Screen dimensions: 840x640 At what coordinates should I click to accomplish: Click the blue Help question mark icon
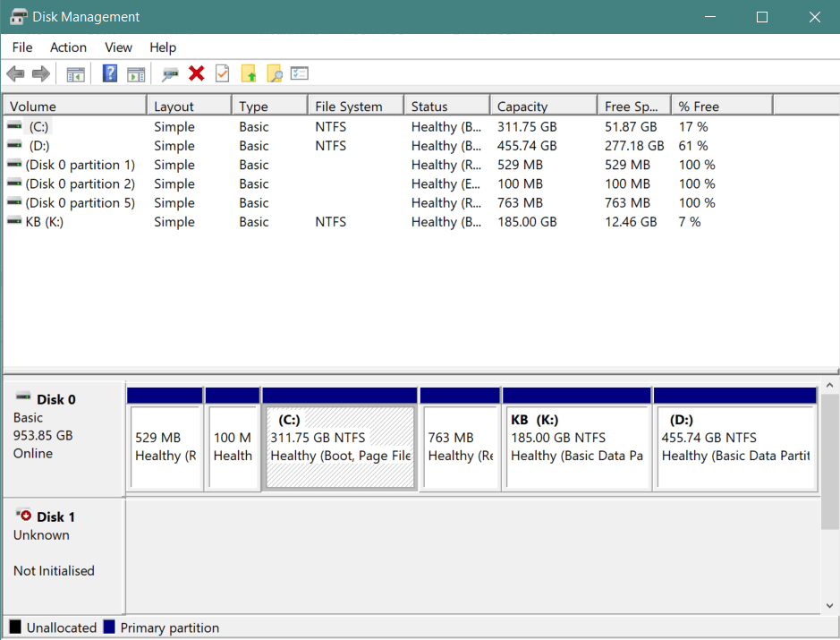pos(110,73)
